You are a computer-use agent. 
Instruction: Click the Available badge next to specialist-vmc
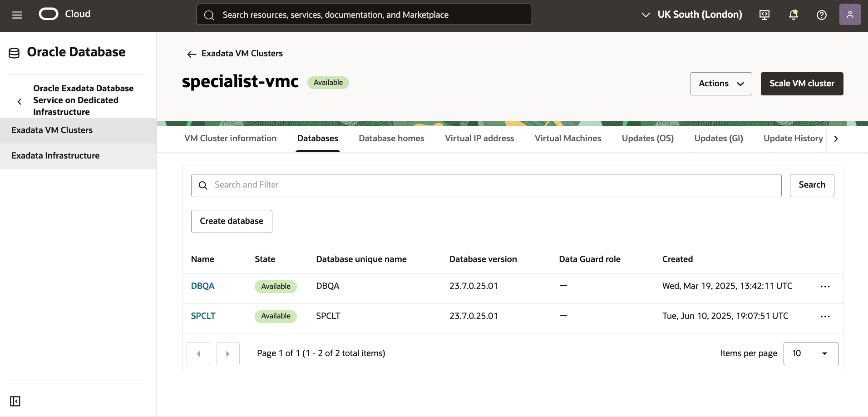(x=328, y=83)
